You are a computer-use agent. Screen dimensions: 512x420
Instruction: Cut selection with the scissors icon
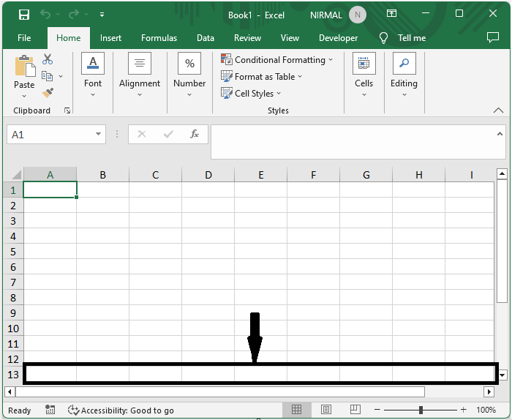(48, 59)
